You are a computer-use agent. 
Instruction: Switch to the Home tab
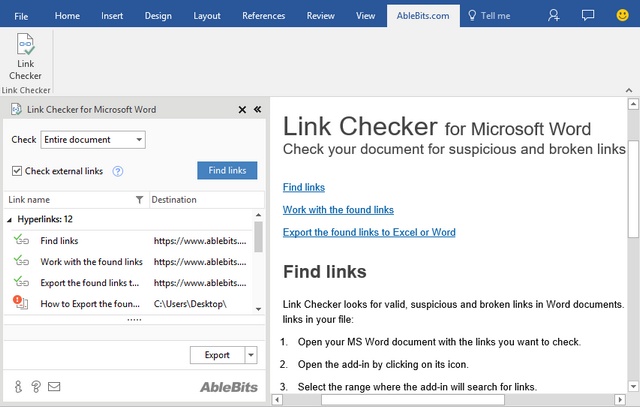click(x=67, y=16)
